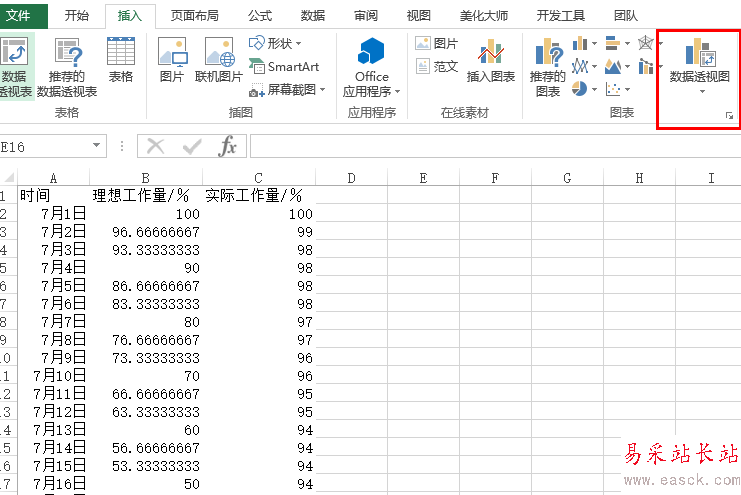This screenshot has width=741, height=495.
Task: Open the charts group dialog launcher
Action: (729, 115)
